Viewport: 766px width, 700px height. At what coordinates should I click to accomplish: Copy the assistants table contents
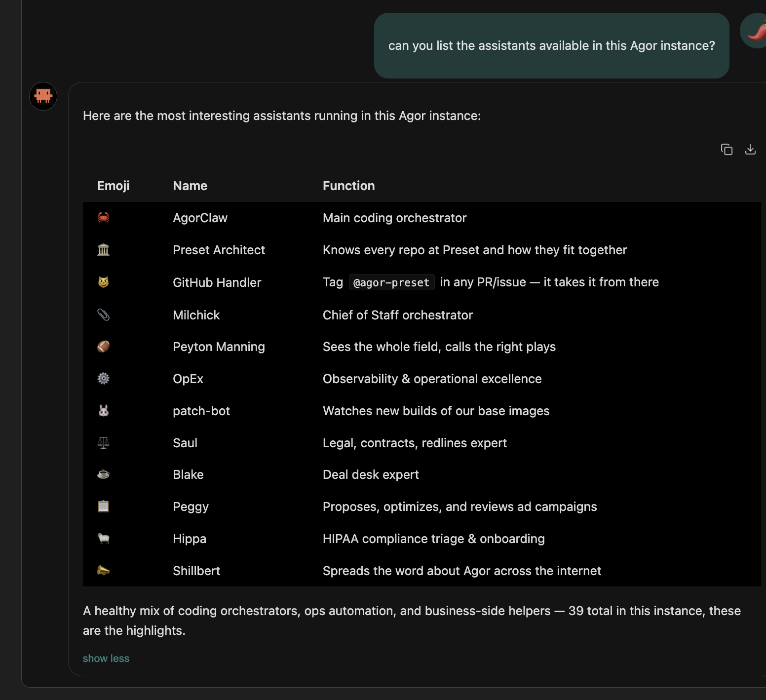(x=727, y=149)
